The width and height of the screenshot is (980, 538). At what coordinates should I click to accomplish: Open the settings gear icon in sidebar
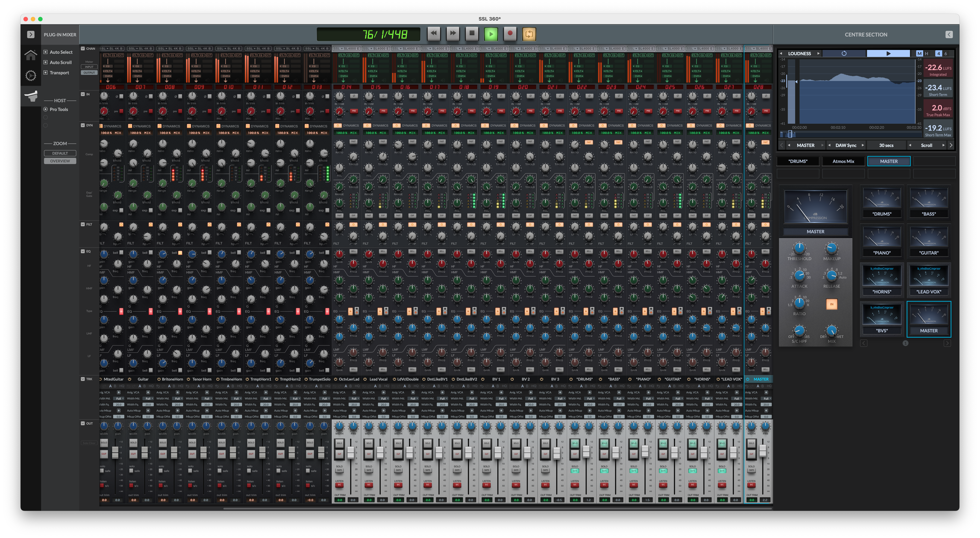[31, 75]
